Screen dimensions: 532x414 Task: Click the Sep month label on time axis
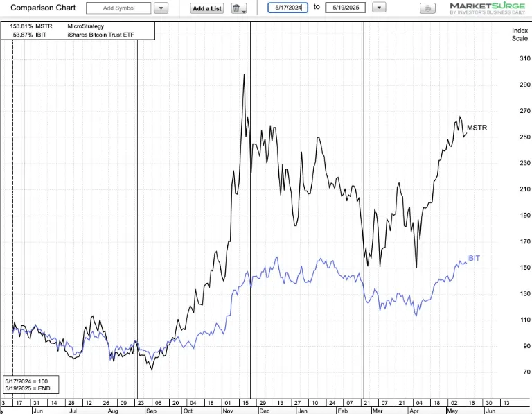click(x=151, y=411)
